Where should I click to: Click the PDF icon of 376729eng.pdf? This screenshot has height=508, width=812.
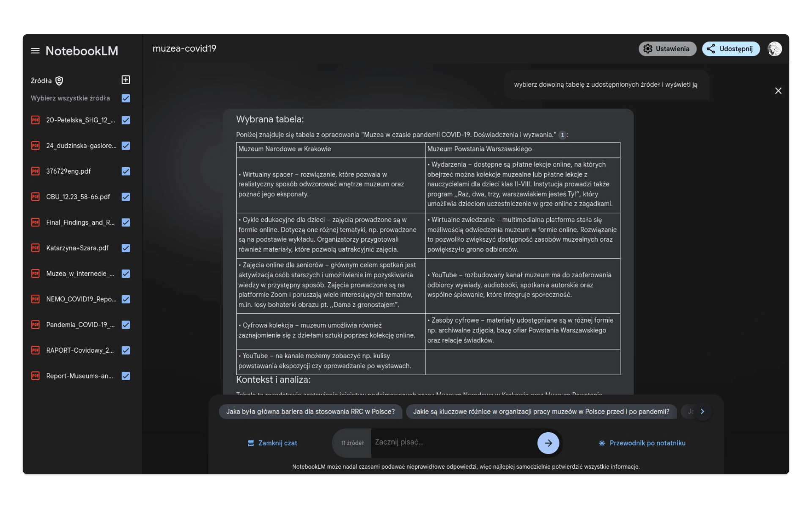[x=36, y=171]
